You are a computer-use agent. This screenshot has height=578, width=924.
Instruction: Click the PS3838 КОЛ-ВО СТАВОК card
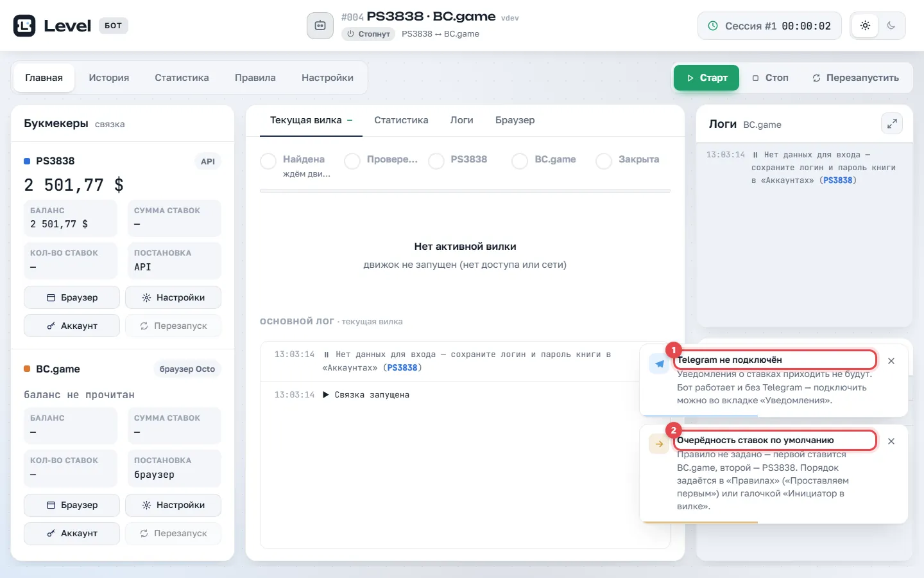click(x=71, y=261)
